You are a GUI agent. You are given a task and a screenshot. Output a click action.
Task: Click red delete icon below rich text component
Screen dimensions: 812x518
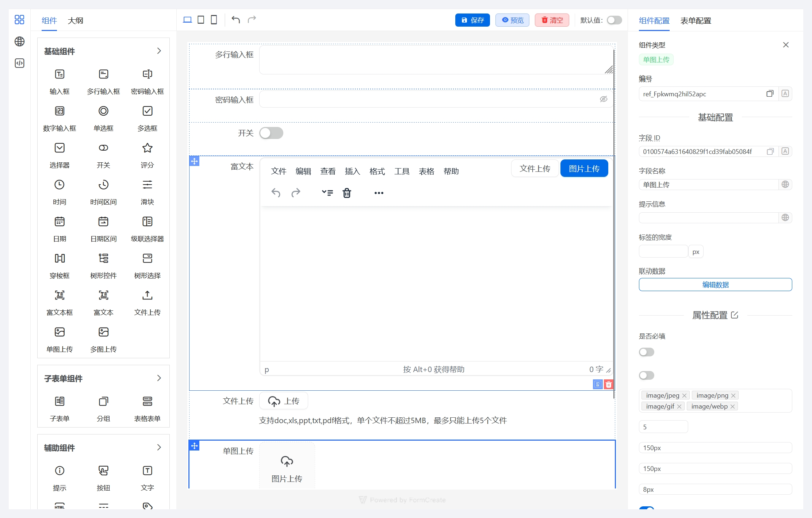pyautogui.click(x=609, y=384)
